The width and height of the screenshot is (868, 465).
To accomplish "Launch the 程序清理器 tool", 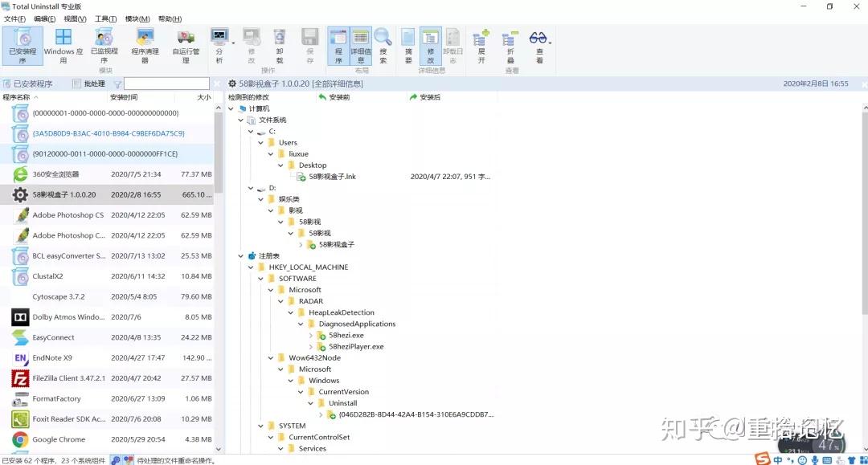I will tap(145, 47).
